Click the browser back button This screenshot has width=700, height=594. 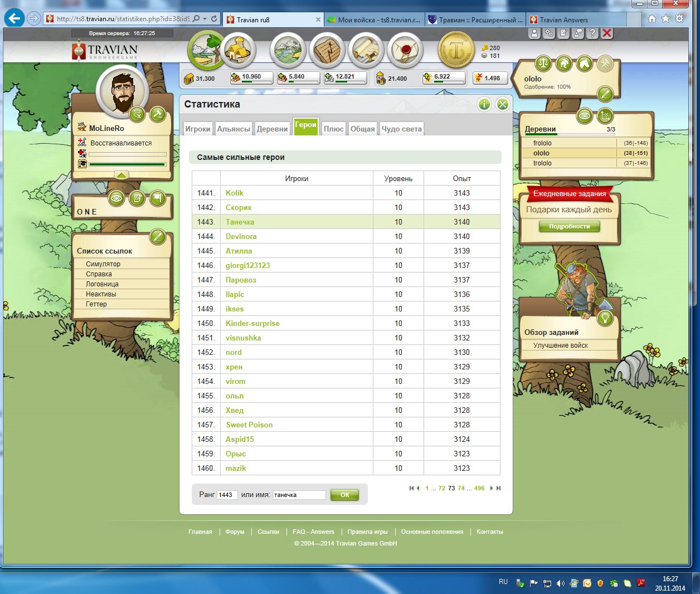(x=14, y=18)
